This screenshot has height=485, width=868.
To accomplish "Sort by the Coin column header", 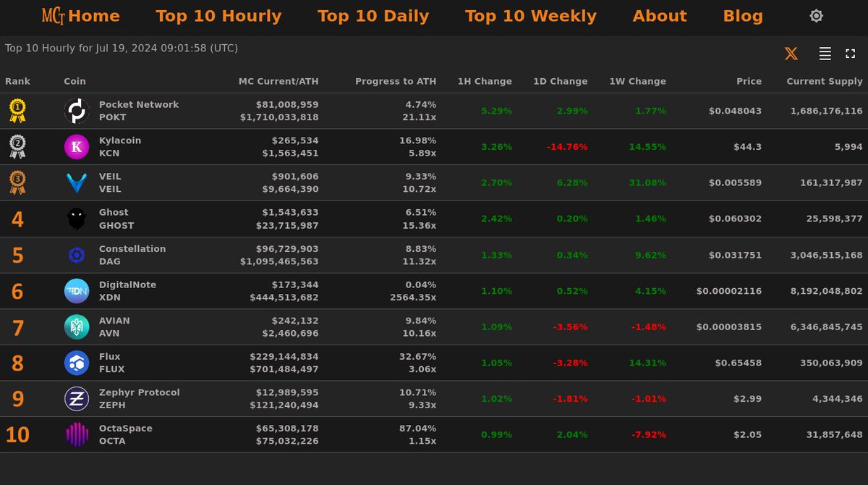I will [x=75, y=82].
